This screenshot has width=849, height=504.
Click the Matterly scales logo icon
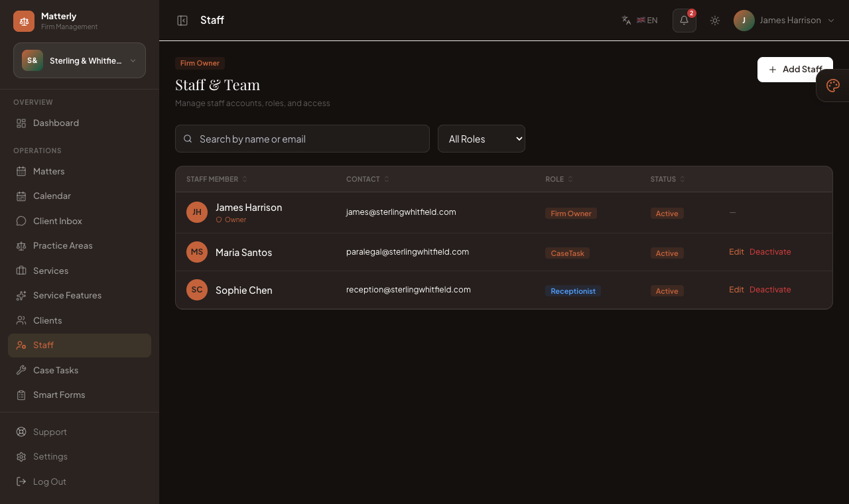pyautogui.click(x=24, y=21)
